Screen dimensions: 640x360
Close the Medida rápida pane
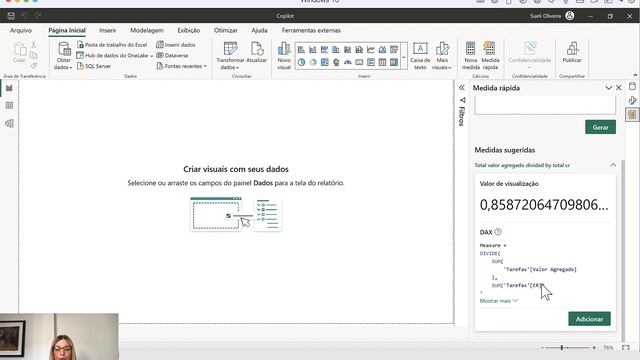(619, 88)
